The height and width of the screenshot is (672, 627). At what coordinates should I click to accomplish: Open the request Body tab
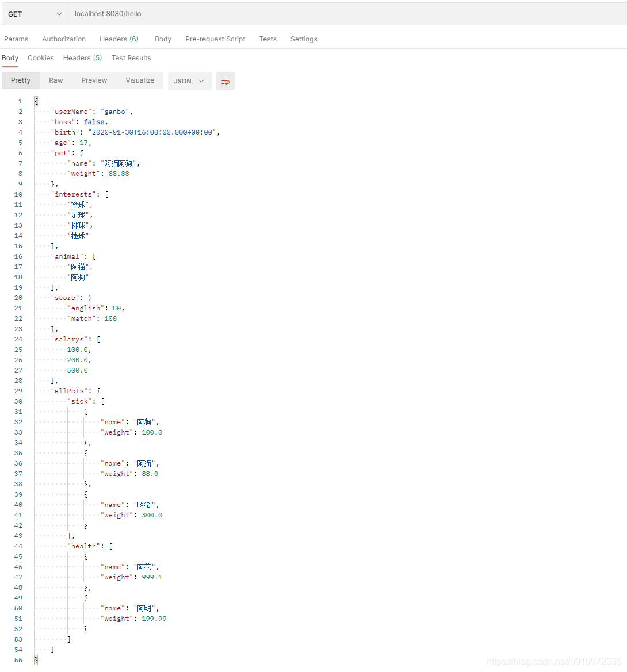click(x=163, y=39)
